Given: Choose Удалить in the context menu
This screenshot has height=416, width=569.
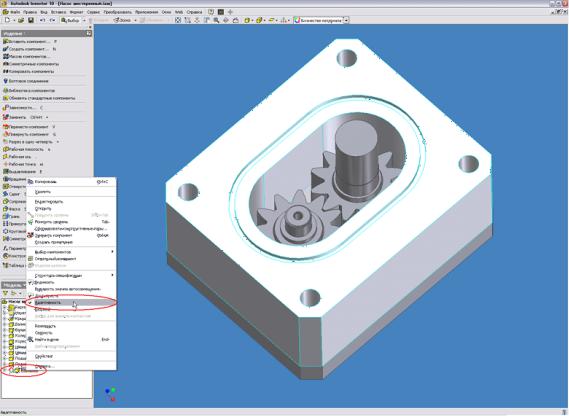Looking at the screenshot, I should (71, 192).
